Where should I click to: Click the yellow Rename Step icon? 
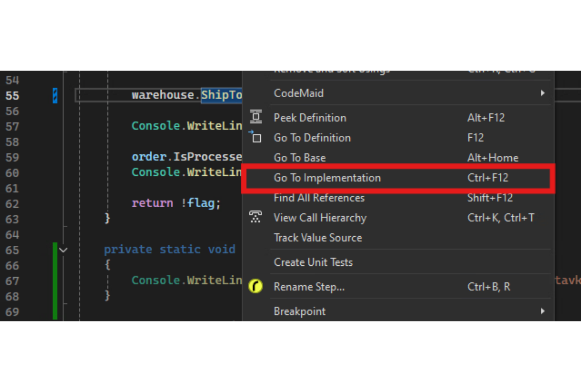256,286
